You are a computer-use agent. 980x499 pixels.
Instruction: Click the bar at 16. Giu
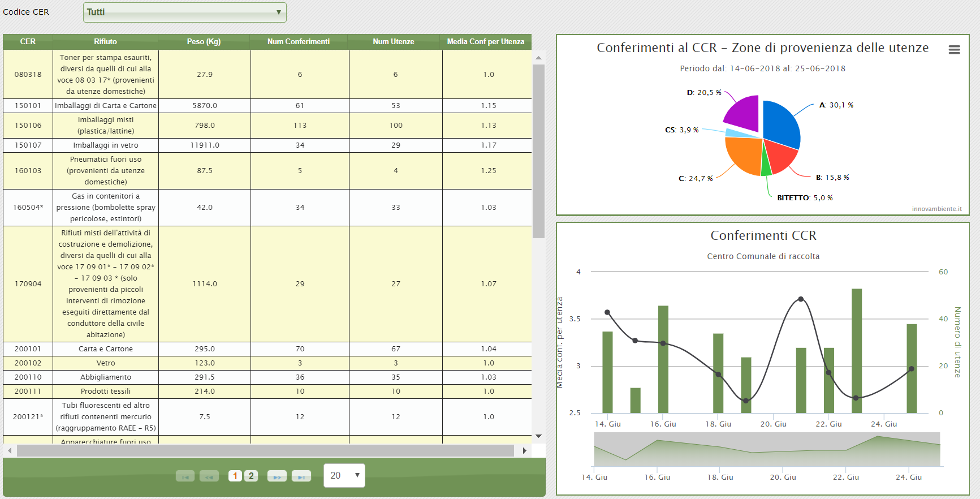coord(663,359)
